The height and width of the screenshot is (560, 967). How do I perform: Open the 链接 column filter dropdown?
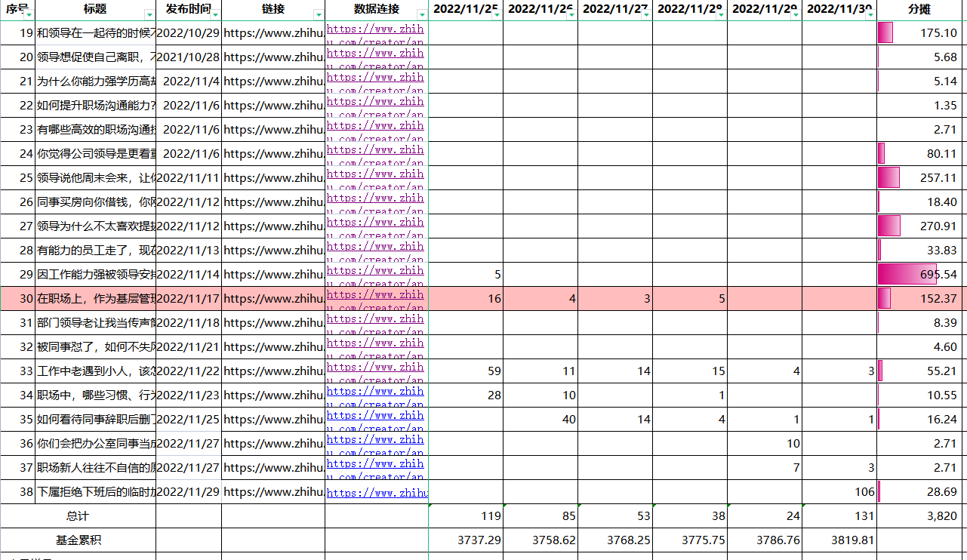coord(319,15)
